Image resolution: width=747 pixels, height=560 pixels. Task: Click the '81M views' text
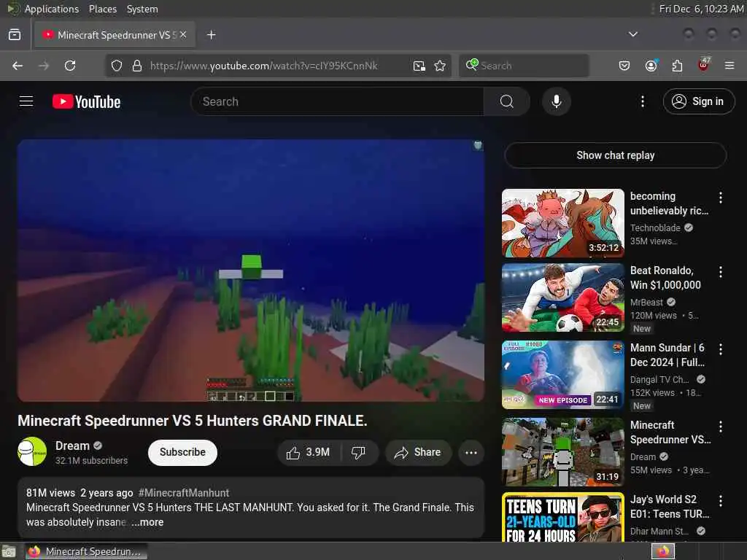[x=50, y=493]
